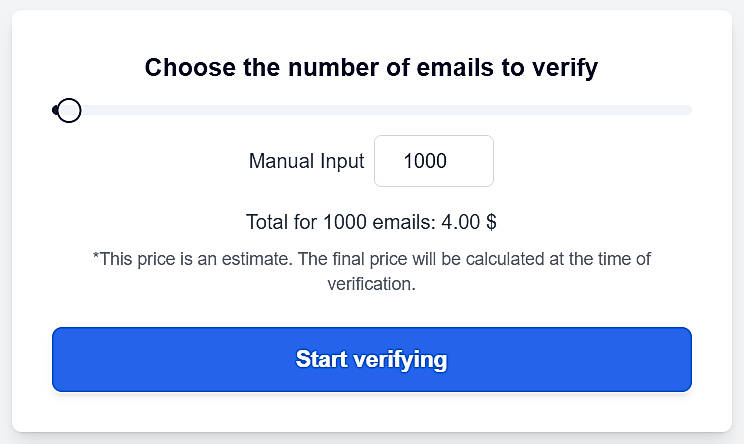Click the "Manual Input" label
Viewport: 744px width, 444px height.
coord(306,161)
